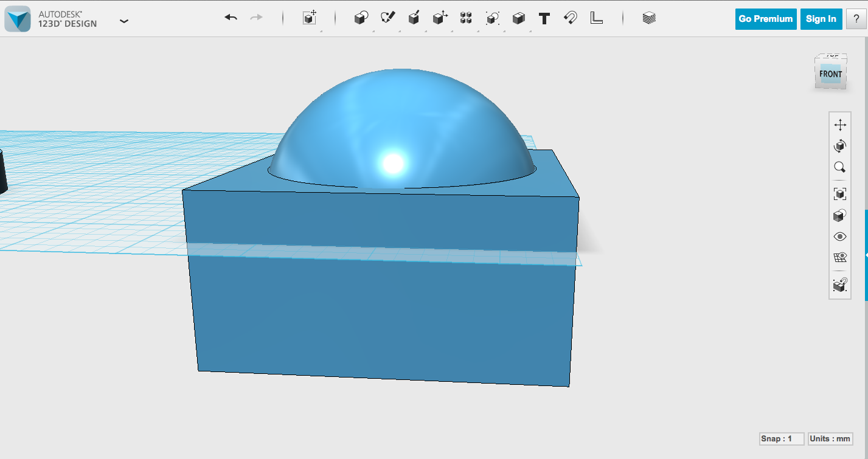Viewport: 868px width, 459px height.
Task: Open the Snap : 1 setting
Action: coord(782,438)
